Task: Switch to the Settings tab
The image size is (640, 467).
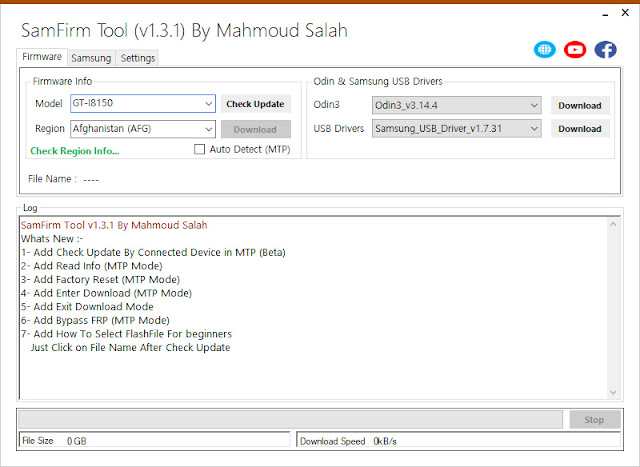Action: pos(138,58)
